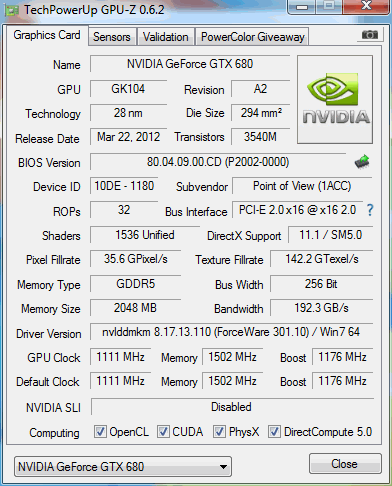The width and height of the screenshot is (392, 486).
Task: Click the Driver Version field
Action: click(x=231, y=332)
